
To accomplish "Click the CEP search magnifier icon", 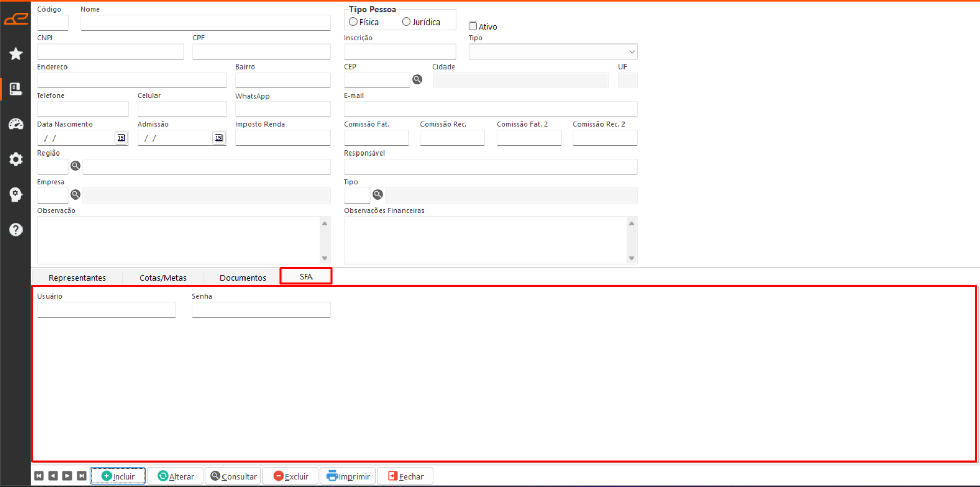I will (417, 79).
